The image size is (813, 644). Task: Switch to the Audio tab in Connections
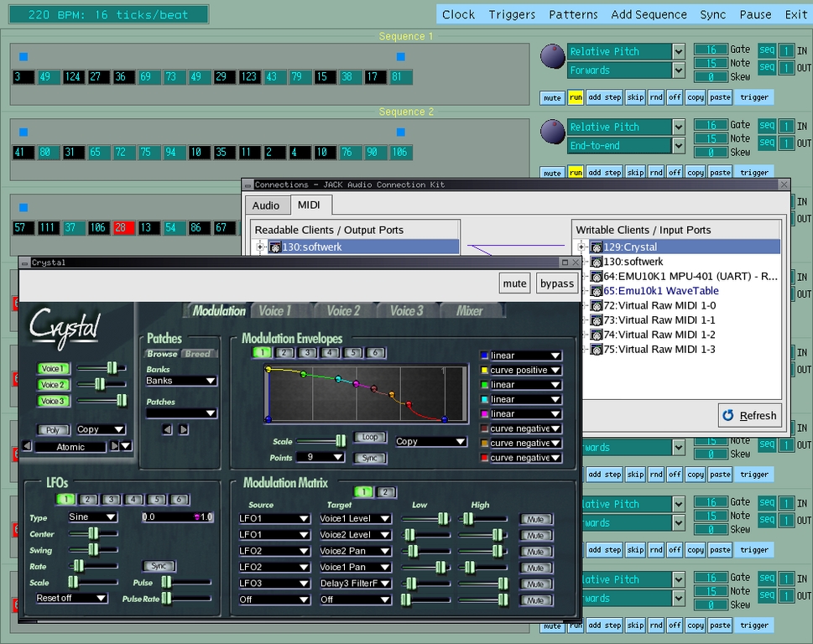point(266,205)
